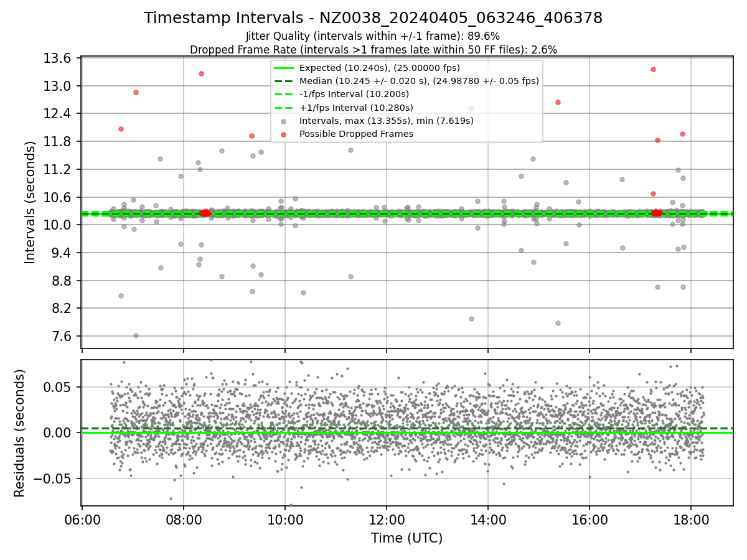
Task: Click legend entry 'Possible Dropped Frames'
Action: click(356, 134)
